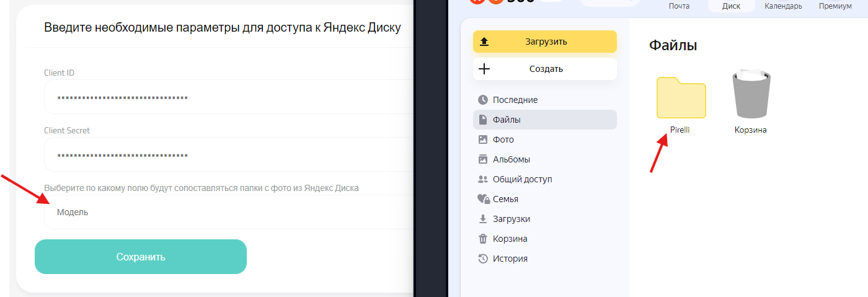Select the Корзина trash bin thumbnail

751,94
